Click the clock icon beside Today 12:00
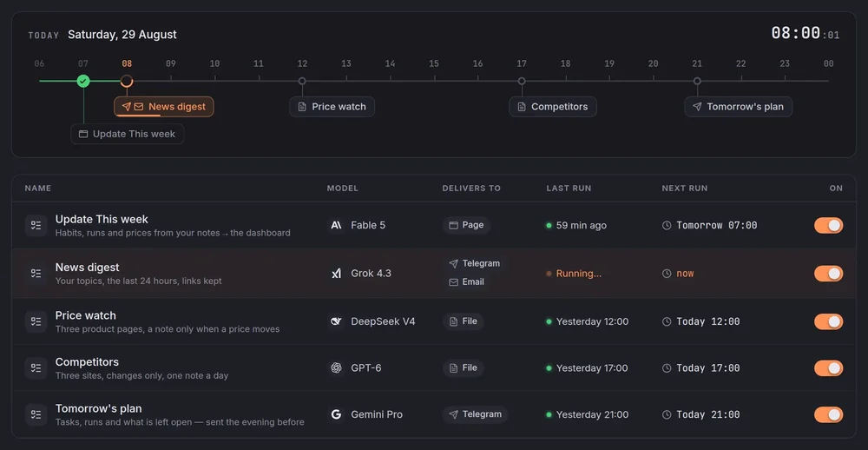Screen dimensions: 868x450 [667, 322]
